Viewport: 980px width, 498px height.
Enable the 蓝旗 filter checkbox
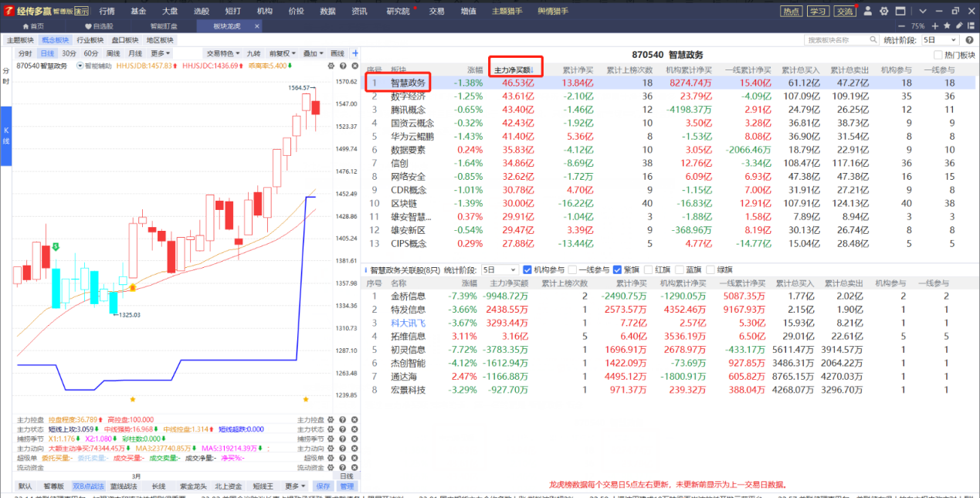(680, 270)
